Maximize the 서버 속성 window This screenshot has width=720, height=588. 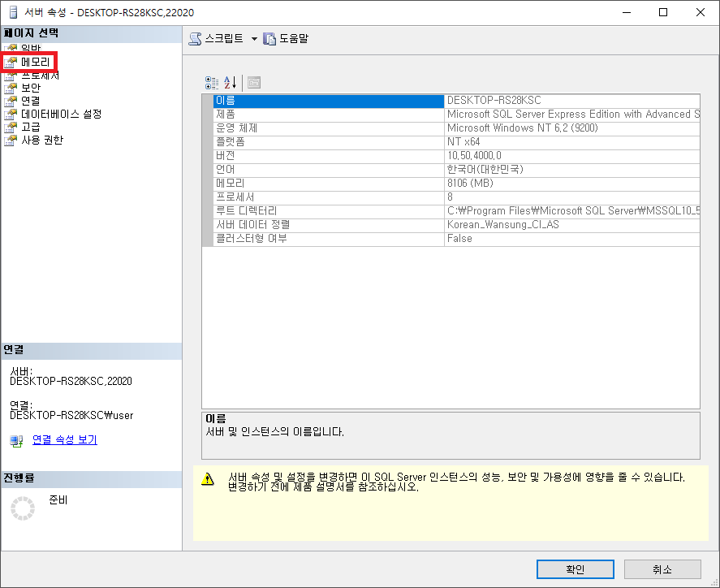(x=663, y=12)
